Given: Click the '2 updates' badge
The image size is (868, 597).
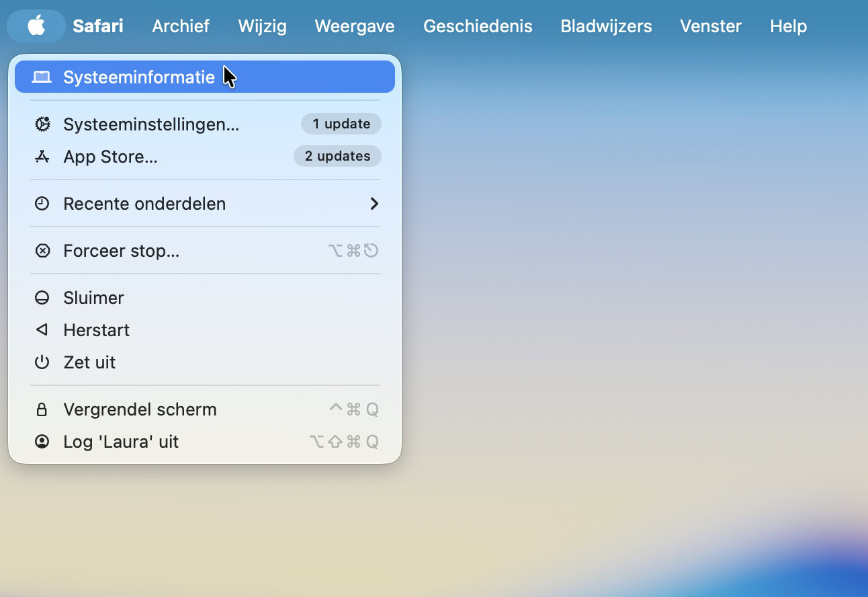Looking at the screenshot, I should [x=337, y=156].
